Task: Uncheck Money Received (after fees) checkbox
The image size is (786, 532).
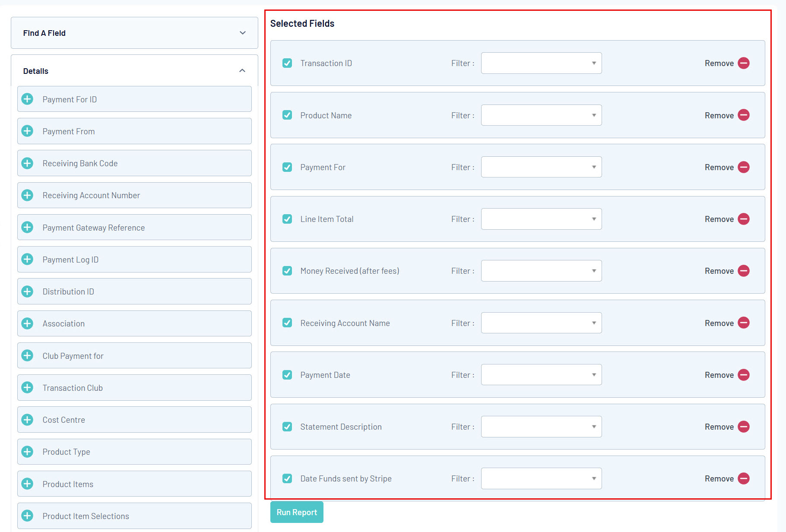Action: pos(287,271)
